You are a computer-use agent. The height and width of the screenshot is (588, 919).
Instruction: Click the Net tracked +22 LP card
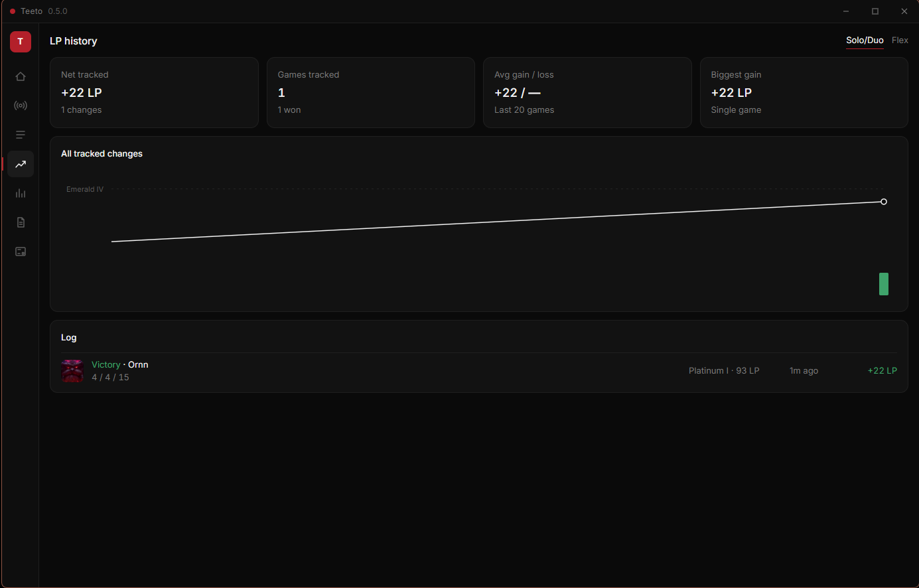(x=154, y=92)
